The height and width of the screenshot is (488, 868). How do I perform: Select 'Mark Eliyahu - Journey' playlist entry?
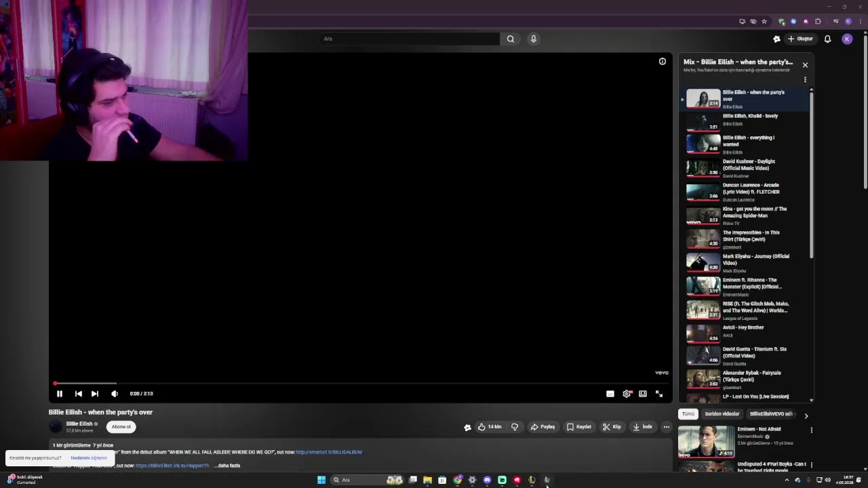click(745, 262)
